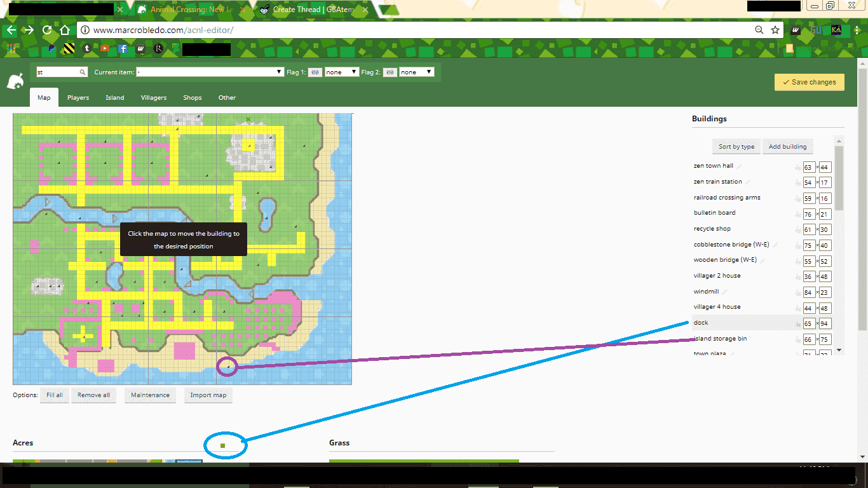Click the Fill all button
868x488 pixels.
tap(55, 395)
